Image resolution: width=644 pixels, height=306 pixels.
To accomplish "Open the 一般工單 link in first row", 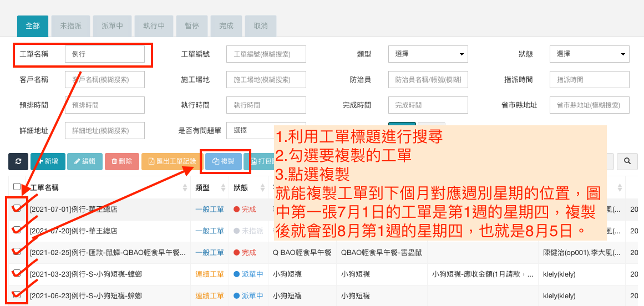I will click(x=210, y=210).
